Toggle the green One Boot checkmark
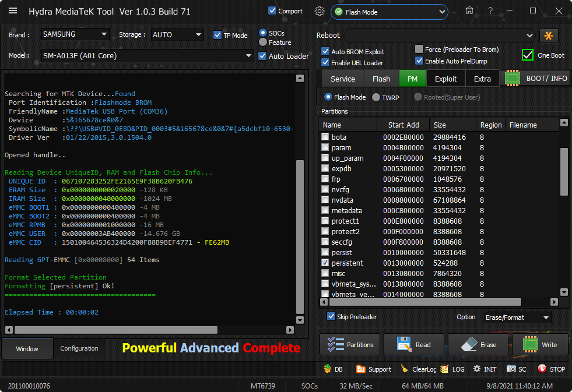Image resolution: width=572 pixels, height=392 pixels. click(x=528, y=55)
